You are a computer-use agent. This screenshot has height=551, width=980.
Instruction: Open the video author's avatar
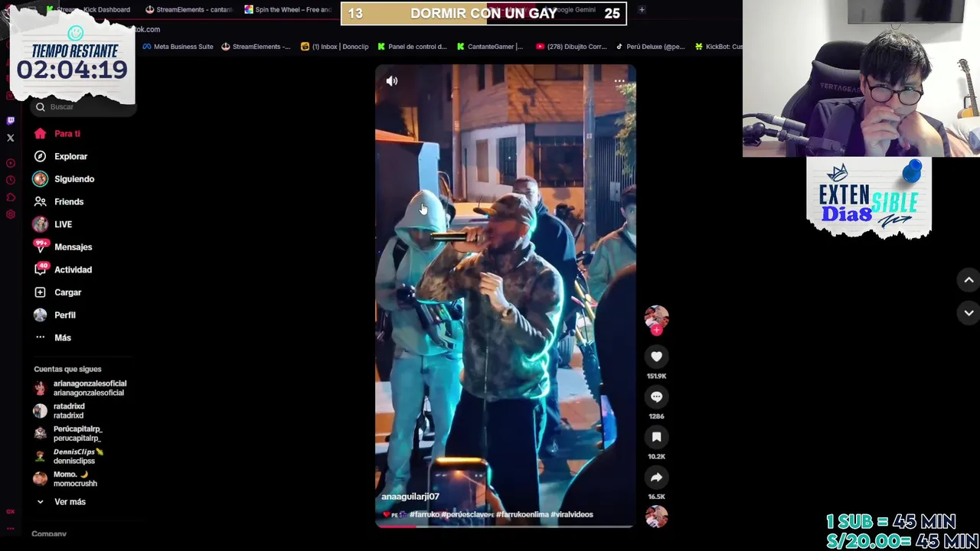click(x=656, y=317)
